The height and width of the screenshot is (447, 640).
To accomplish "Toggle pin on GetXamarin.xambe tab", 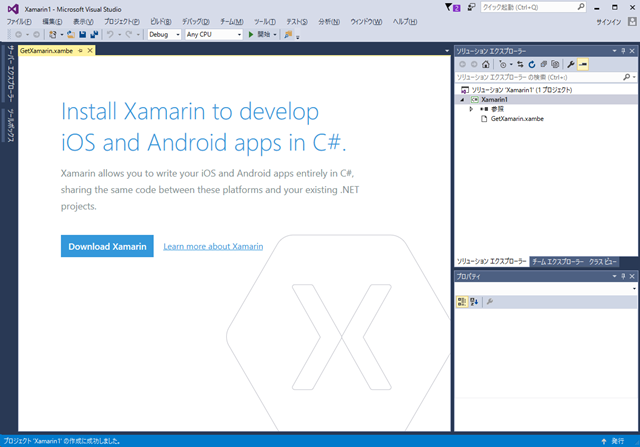I will tap(80, 49).
